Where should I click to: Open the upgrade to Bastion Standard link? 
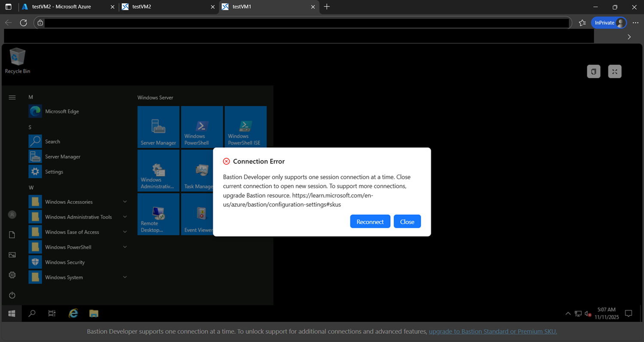[492, 331]
